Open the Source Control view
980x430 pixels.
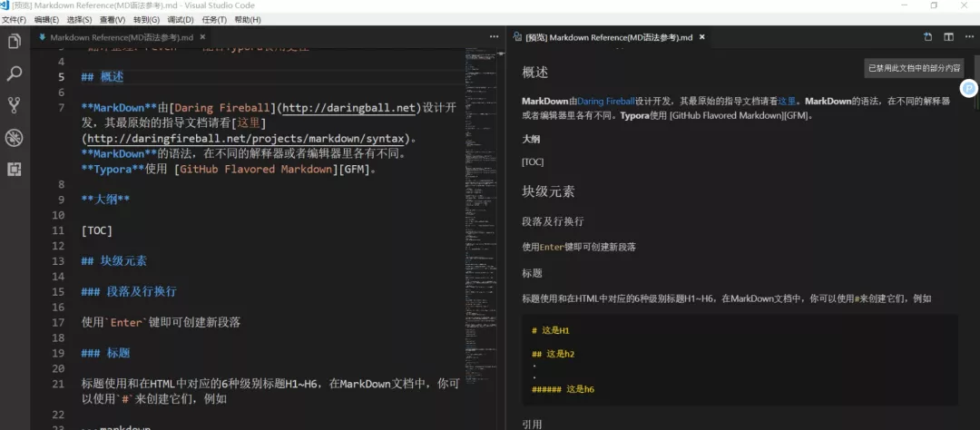pos(15,105)
